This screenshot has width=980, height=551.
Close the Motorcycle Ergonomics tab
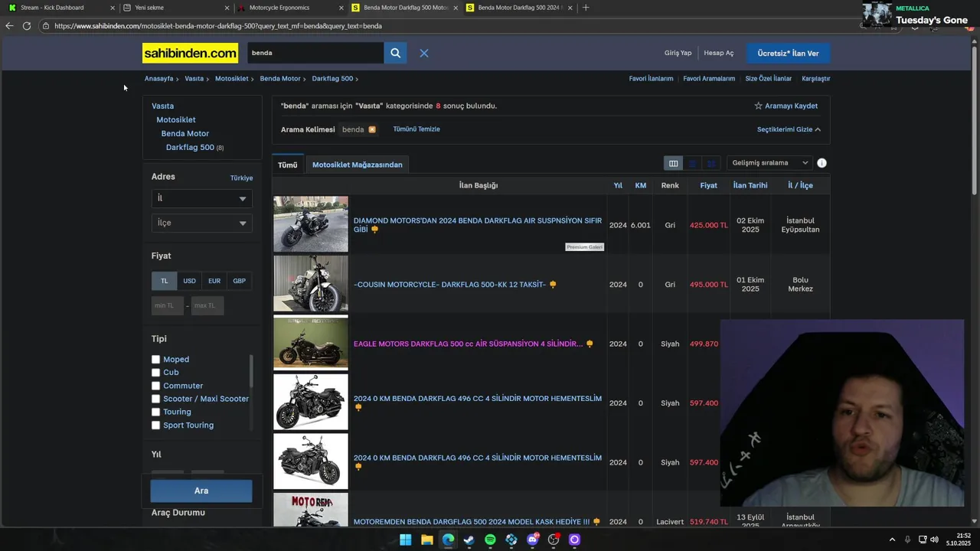[x=341, y=8]
